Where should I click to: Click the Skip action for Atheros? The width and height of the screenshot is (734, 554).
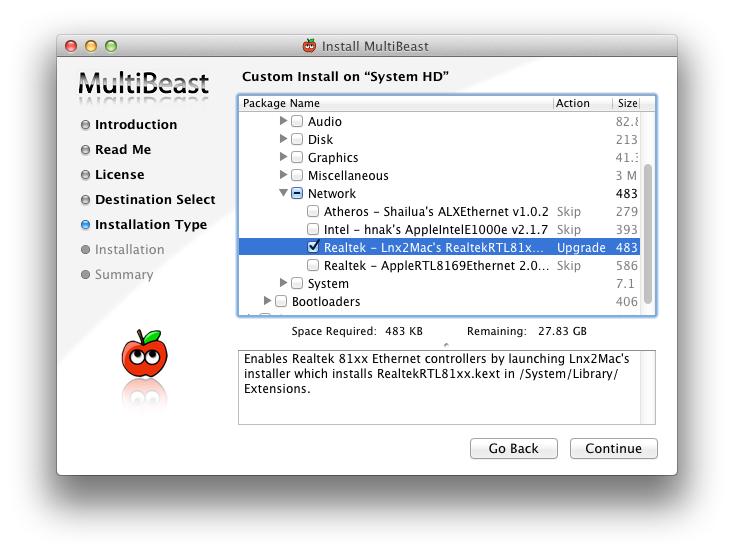click(x=569, y=212)
